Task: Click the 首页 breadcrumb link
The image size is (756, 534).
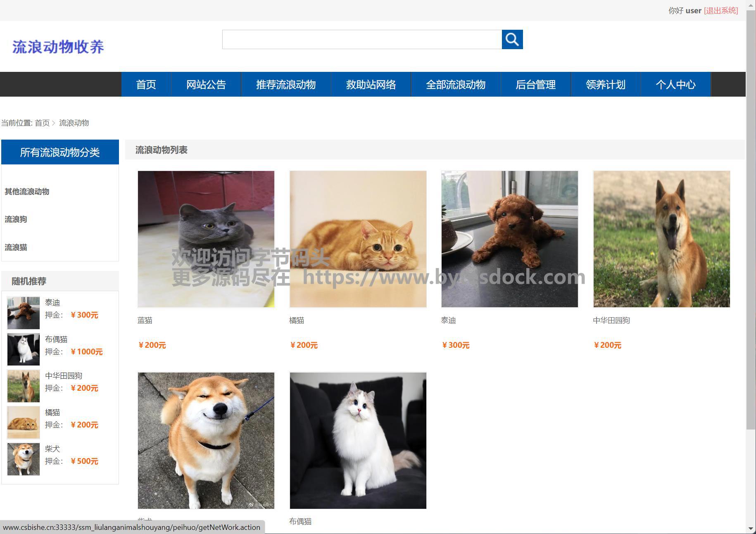Action: (42, 123)
